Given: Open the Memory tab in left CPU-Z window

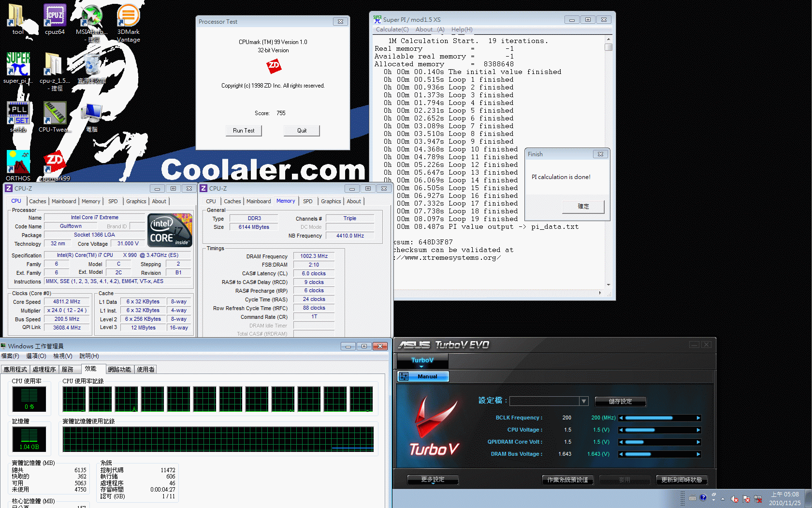Looking at the screenshot, I should pos(91,201).
